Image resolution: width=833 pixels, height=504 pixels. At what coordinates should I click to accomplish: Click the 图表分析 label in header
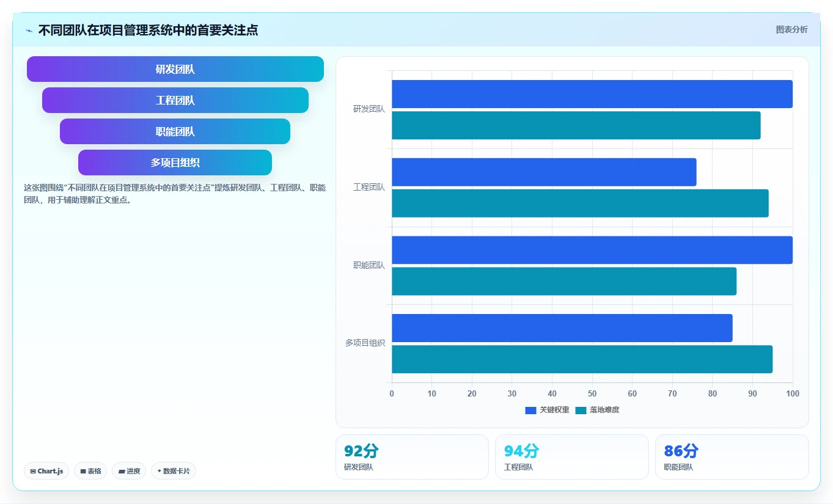tap(791, 29)
